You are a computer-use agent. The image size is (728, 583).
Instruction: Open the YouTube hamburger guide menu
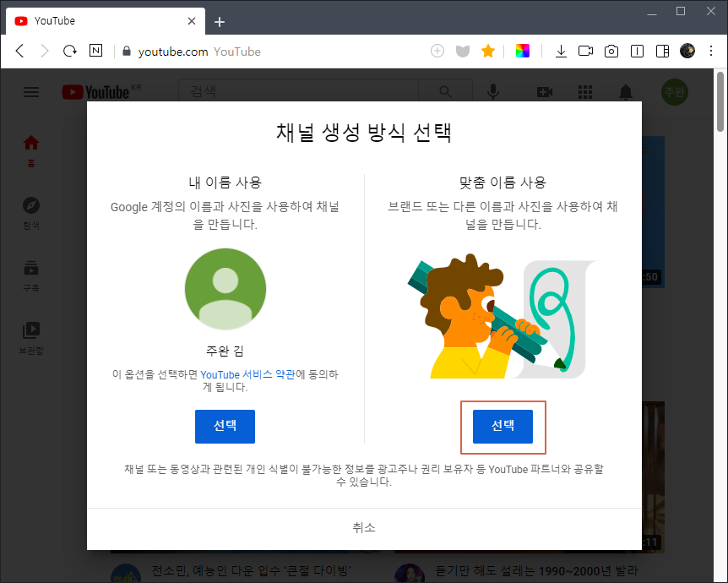click(31, 92)
